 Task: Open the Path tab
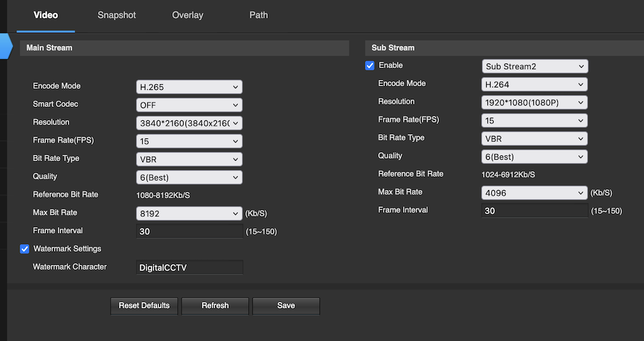coord(258,15)
